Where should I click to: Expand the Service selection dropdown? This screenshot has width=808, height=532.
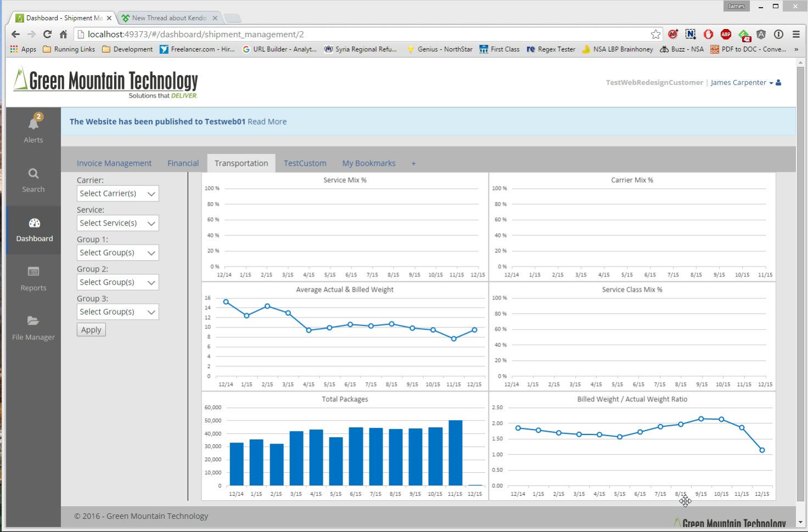pos(117,223)
